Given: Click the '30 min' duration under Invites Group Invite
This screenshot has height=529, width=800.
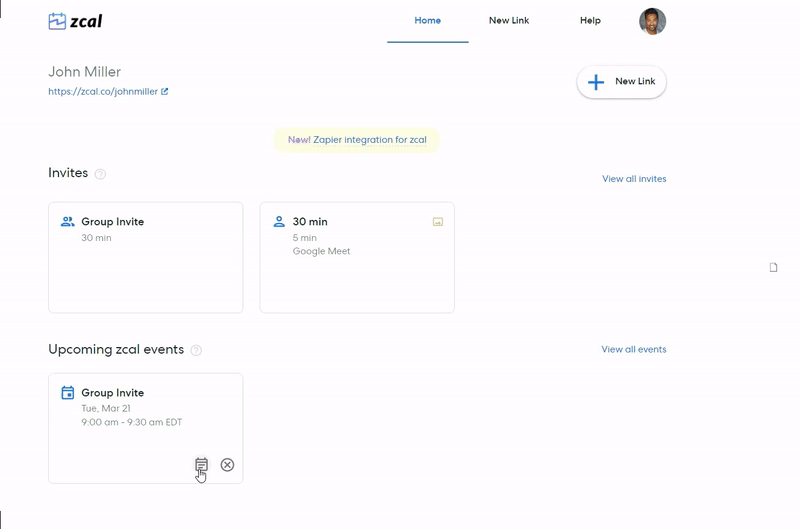Looking at the screenshot, I should [x=96, y=238].
